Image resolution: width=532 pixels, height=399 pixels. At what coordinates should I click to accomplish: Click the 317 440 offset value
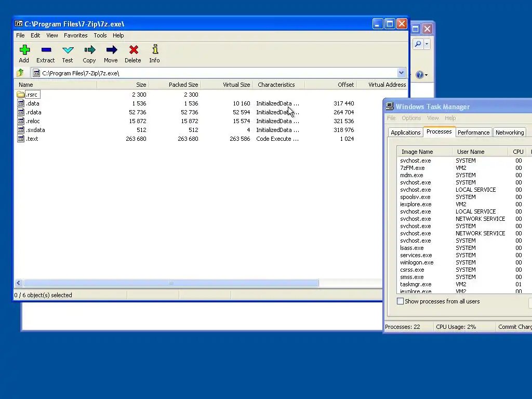click(x=344, y=103)
